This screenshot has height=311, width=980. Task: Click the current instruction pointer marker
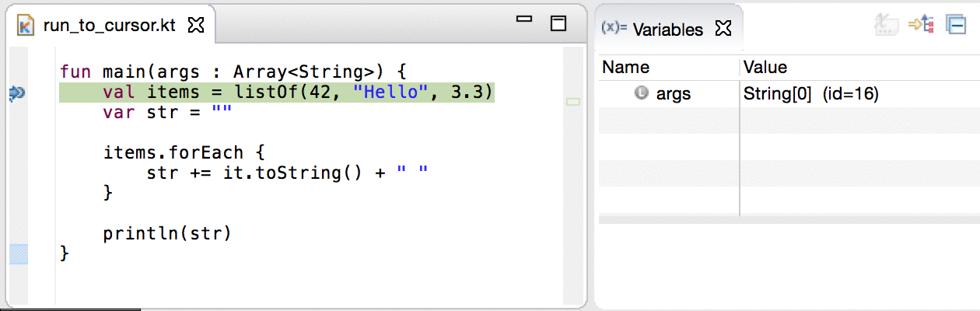tap(16, 93)
